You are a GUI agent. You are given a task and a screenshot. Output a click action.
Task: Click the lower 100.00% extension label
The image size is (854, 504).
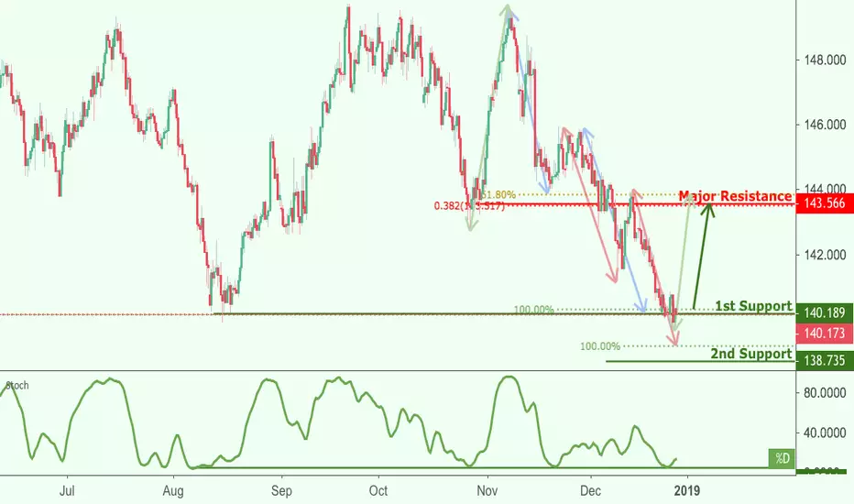(x=600, y=346)
